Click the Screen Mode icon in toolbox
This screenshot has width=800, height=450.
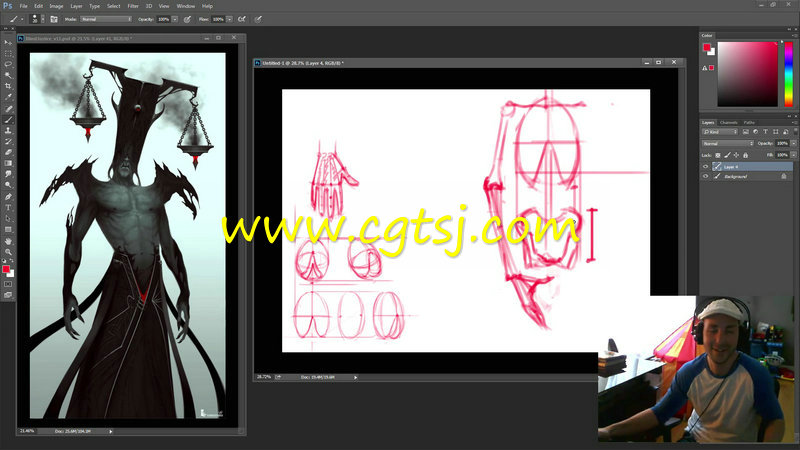click(8, 295)
